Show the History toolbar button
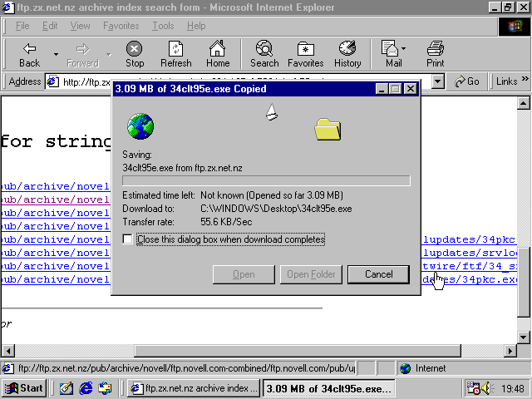This screenshot has width=532, height=399. pyautogui.click(x=347, y=55)
